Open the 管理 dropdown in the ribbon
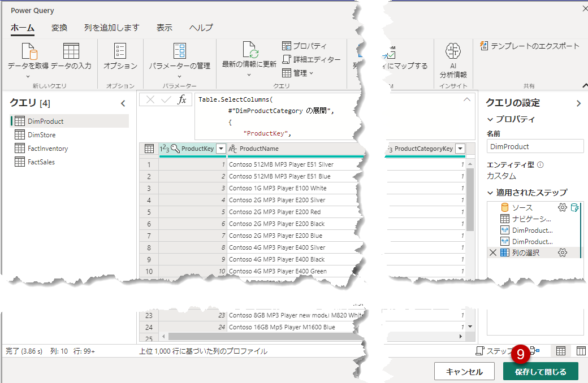The image size is (588, 383). (x=297, y=73)
